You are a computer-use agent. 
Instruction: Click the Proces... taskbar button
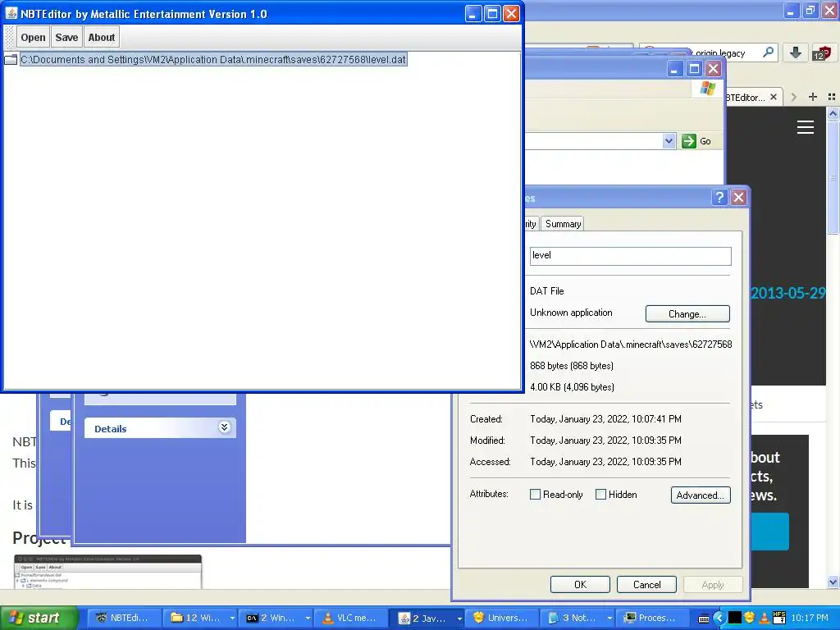651,618
